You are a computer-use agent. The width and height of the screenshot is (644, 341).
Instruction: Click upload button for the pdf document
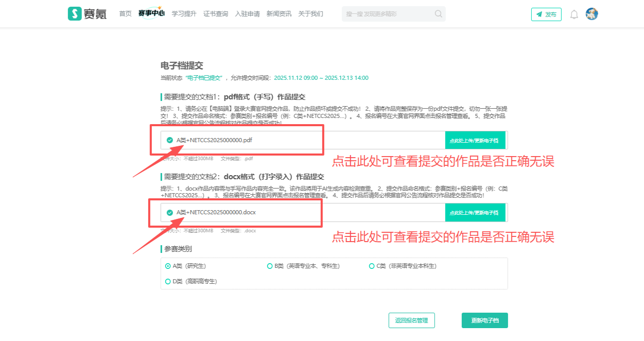tap(474, 140)
